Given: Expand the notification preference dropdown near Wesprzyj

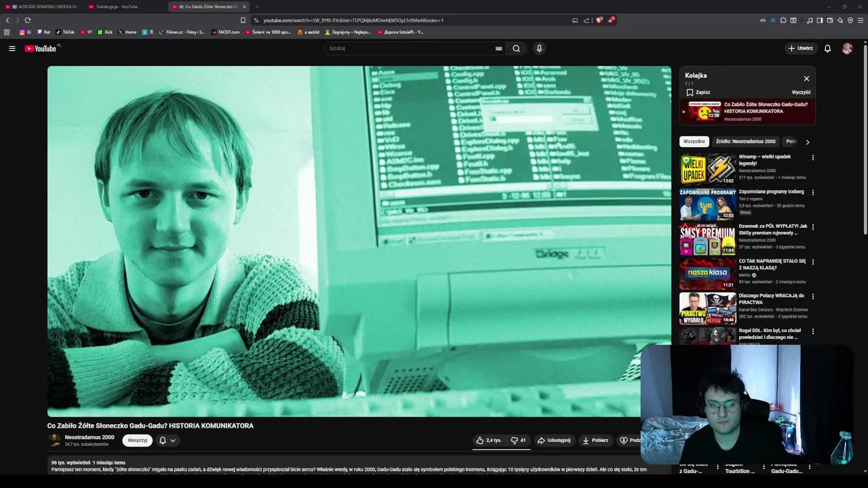Looking at the screenshot, I should pyautogui.click(x=167, y=440).
